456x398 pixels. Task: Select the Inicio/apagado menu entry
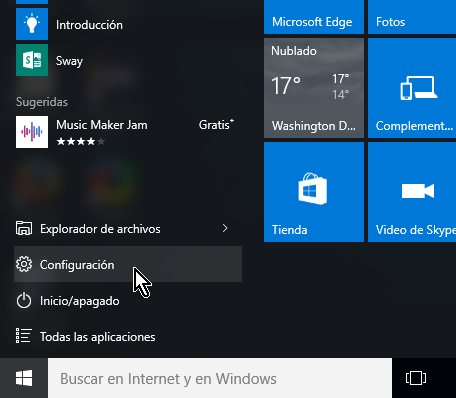(128, 300)
